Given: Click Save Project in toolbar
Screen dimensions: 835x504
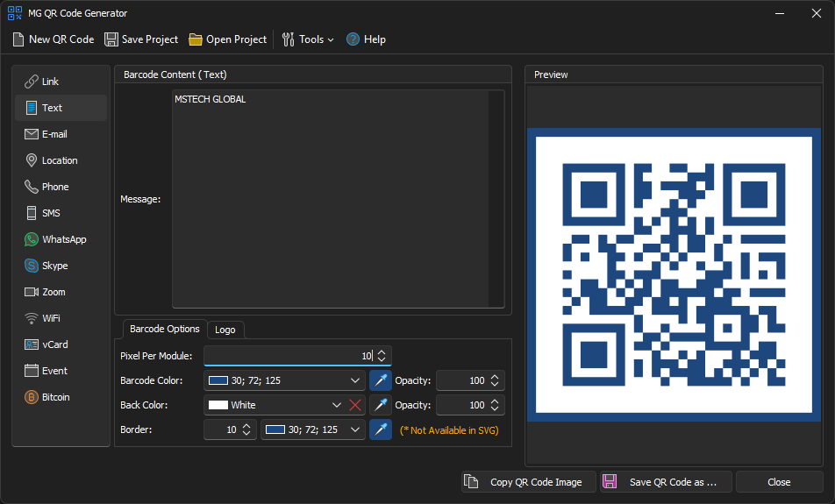Looking at the screenshot, I should (x=141, y=39).
